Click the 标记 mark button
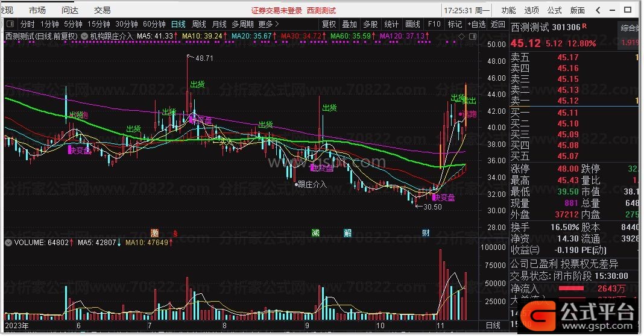The width and height of the screenshot is (644, 336). [455, 24]
